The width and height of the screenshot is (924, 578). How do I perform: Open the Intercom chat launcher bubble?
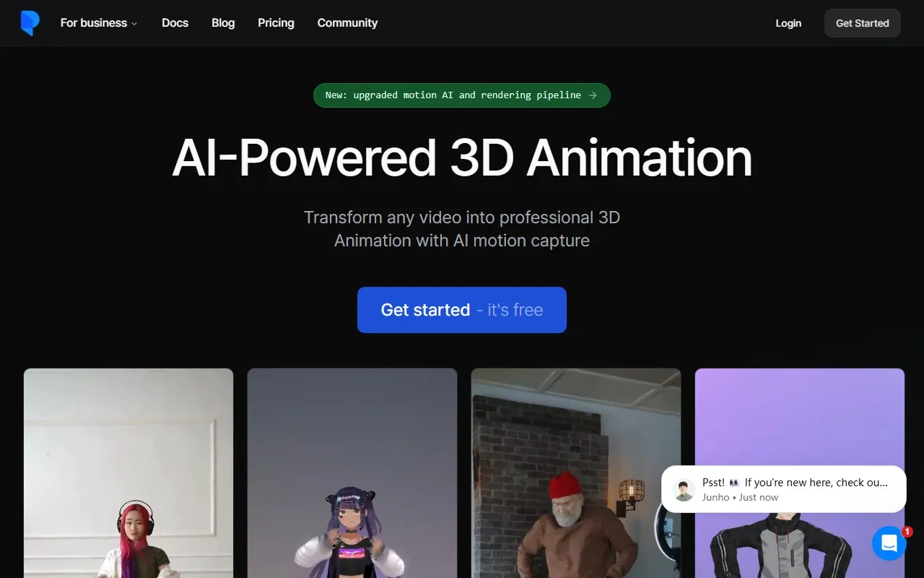[x=889, y=543]
